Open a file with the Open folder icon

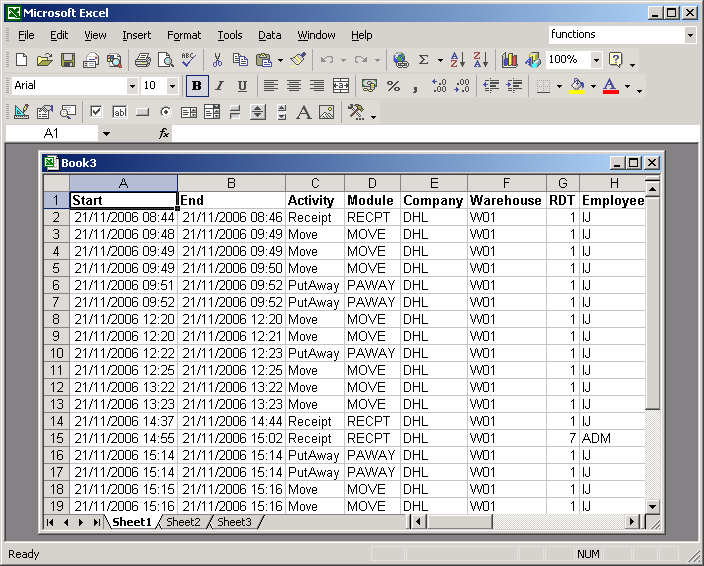[x=44, y=60]
